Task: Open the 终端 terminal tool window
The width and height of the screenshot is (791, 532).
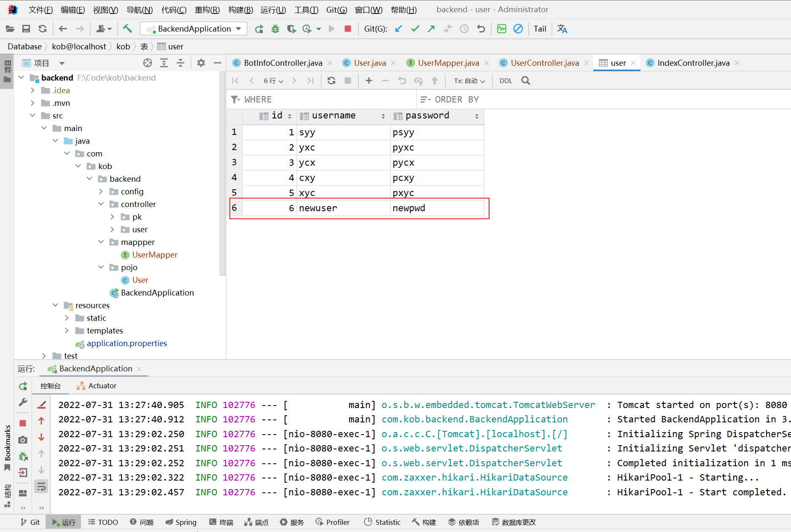Action: click(221, 522)
